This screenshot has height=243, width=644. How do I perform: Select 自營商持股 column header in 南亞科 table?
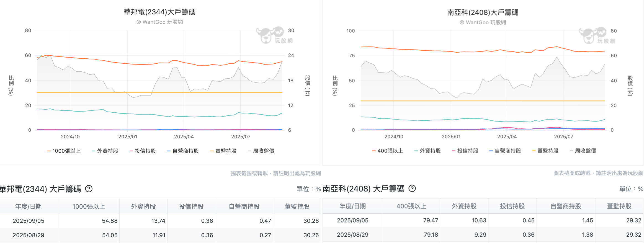[x=566, y=206]
